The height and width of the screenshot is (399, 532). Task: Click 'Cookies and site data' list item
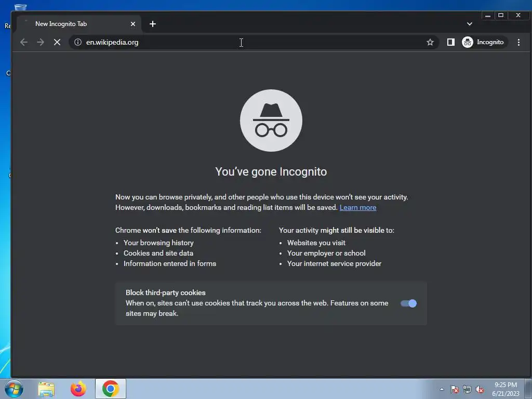click(x=158, y=253)
